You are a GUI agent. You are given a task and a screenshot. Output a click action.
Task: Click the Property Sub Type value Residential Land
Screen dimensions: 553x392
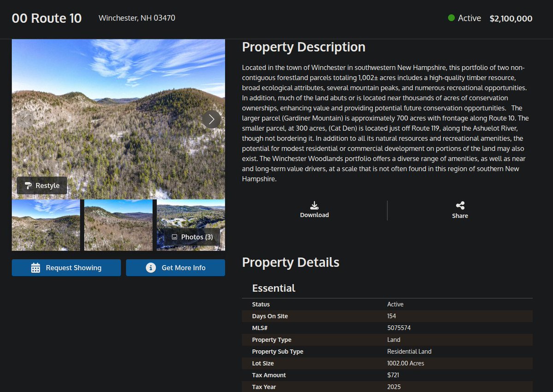tap(410, 351)
